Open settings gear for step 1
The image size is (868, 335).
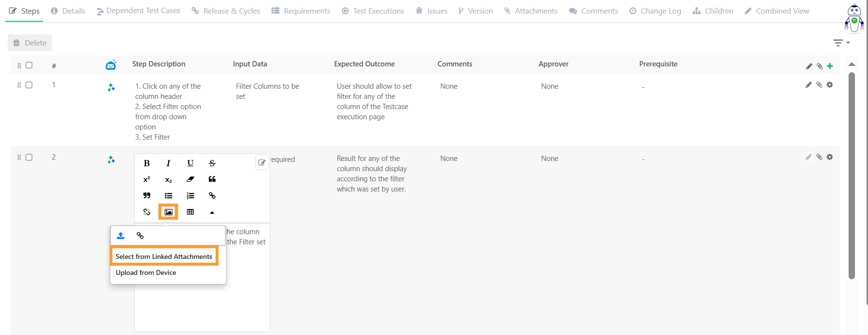coord(830,85)
